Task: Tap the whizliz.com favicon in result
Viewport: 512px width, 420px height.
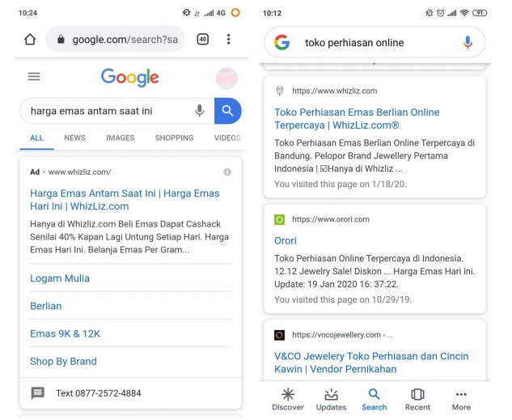Action: 280,91
